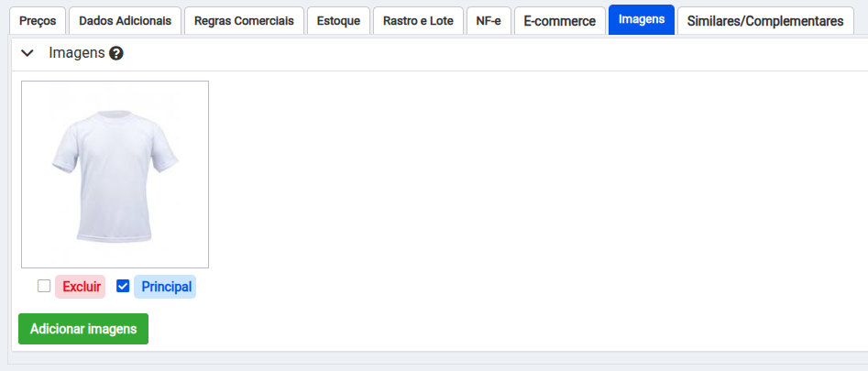Switch to the NF-e tab

(488, 20)
